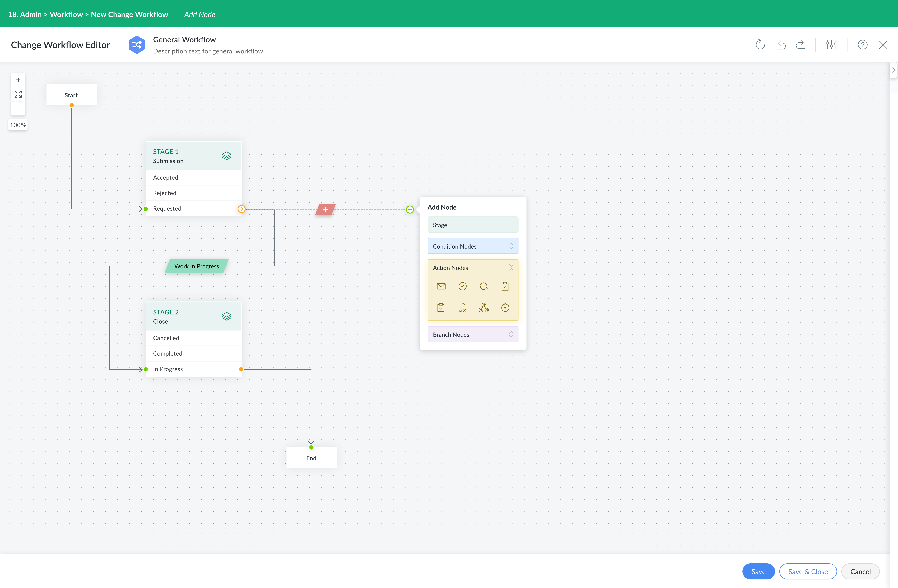
Task: Click the red plus transition node
Action: coord(325,209)
